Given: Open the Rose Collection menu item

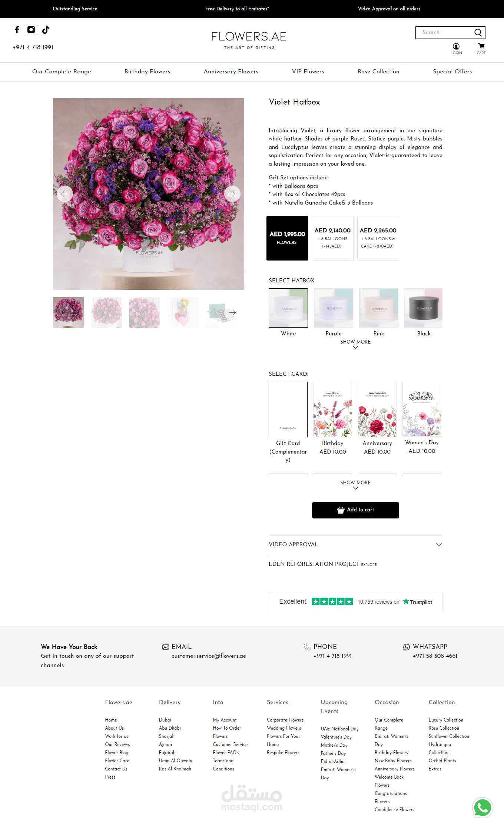Looking at the screenshot, I should click(378, 72).
